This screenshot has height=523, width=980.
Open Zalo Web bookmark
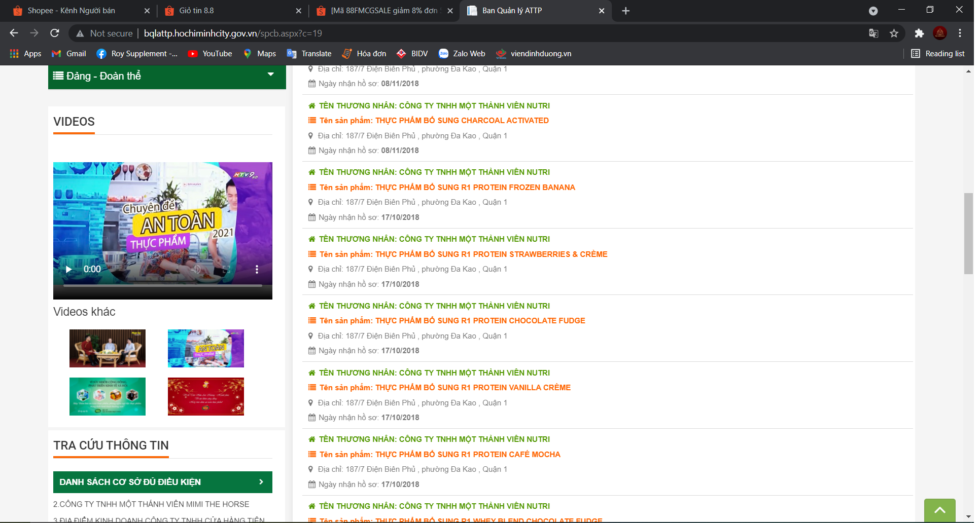[462, 54]
